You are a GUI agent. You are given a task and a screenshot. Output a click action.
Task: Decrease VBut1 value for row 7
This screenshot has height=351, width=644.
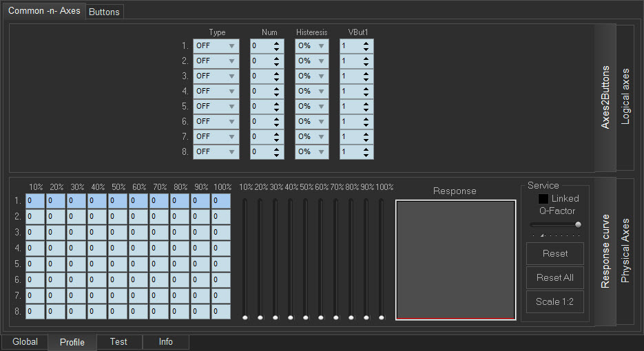pos(366,140)
